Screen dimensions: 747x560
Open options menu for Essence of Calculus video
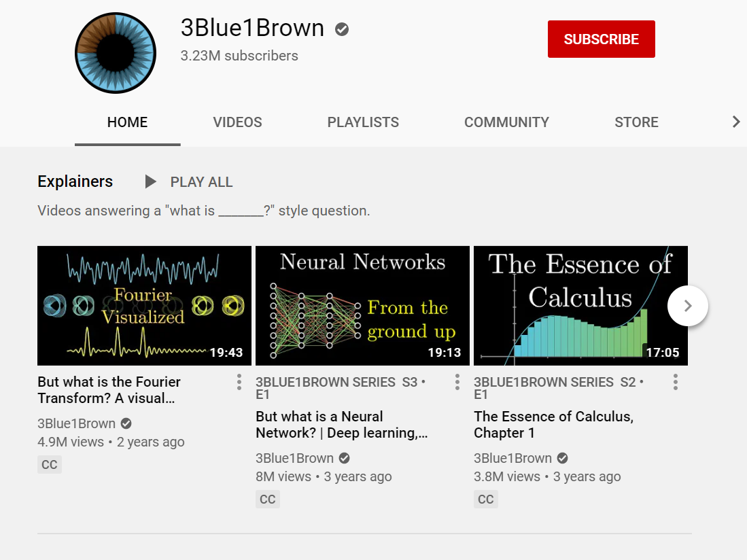tap(676, 383)
